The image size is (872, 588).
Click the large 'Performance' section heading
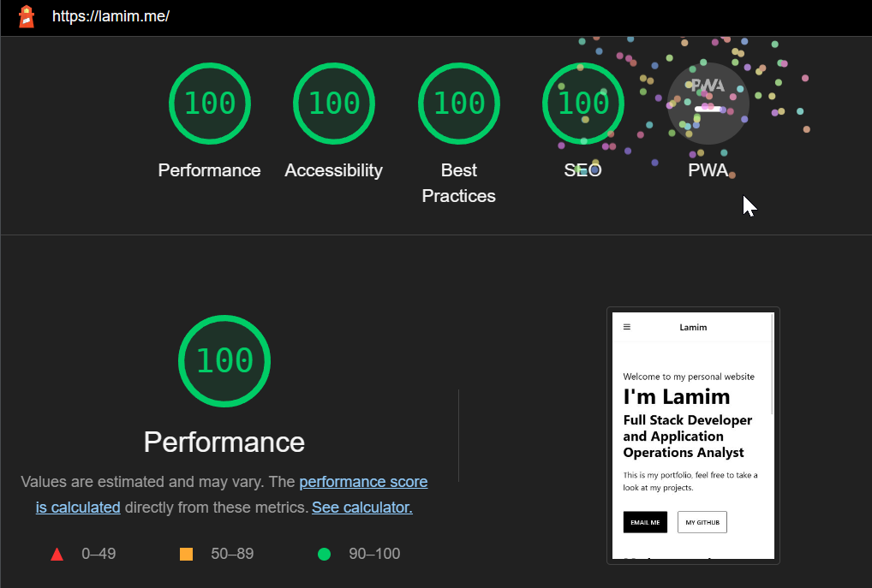[224, 442]
